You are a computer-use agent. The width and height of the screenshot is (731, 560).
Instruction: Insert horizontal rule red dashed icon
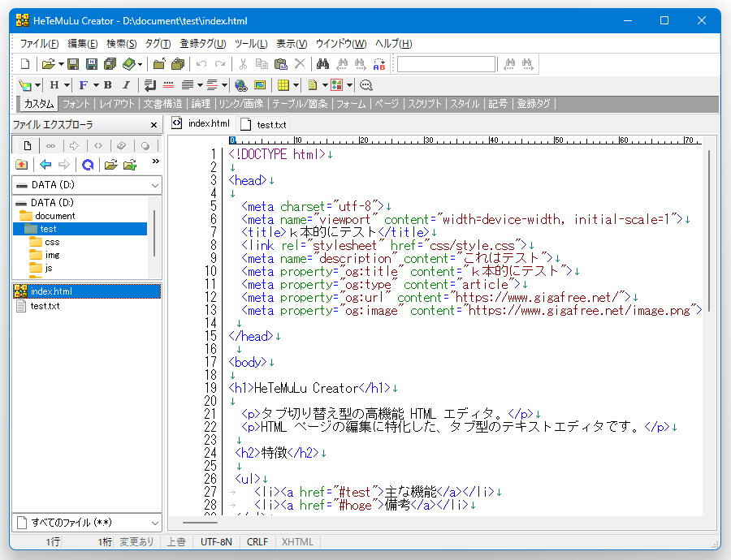pyautogui.click(x=168, y=84)
